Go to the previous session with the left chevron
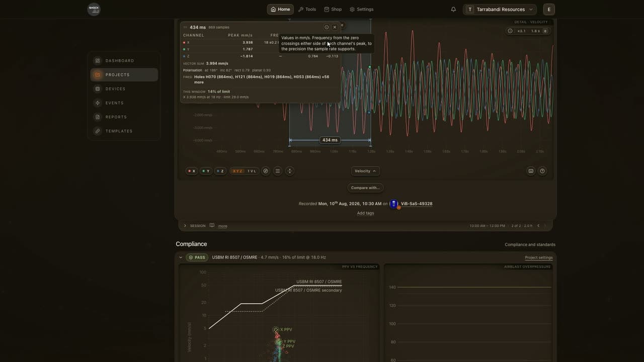Screen dimensions: 644x362 538,226
